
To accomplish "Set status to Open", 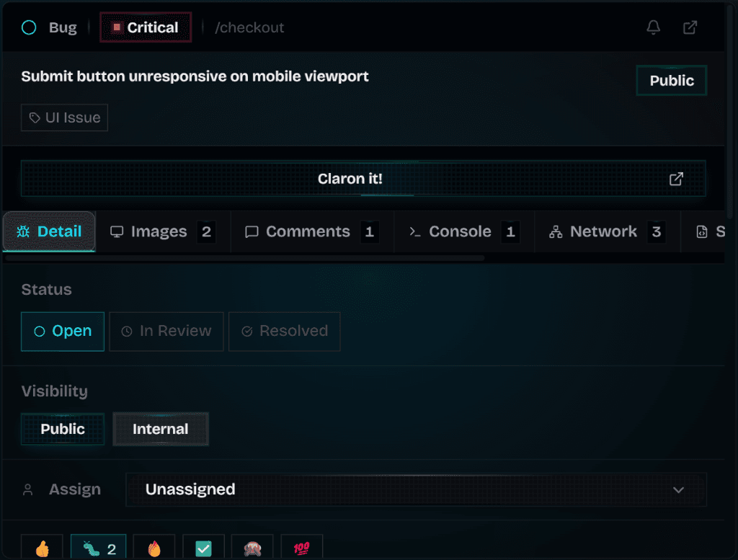I will click(x=63, y=332).
